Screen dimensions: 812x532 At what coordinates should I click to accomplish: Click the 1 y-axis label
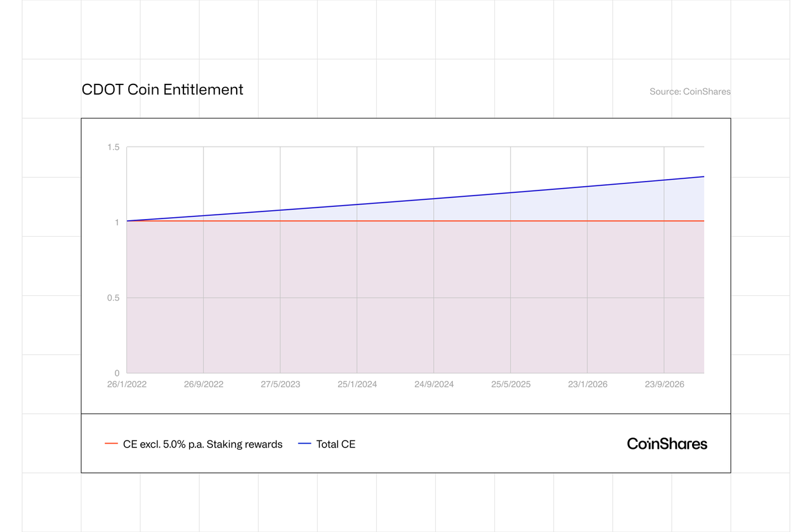117,222
